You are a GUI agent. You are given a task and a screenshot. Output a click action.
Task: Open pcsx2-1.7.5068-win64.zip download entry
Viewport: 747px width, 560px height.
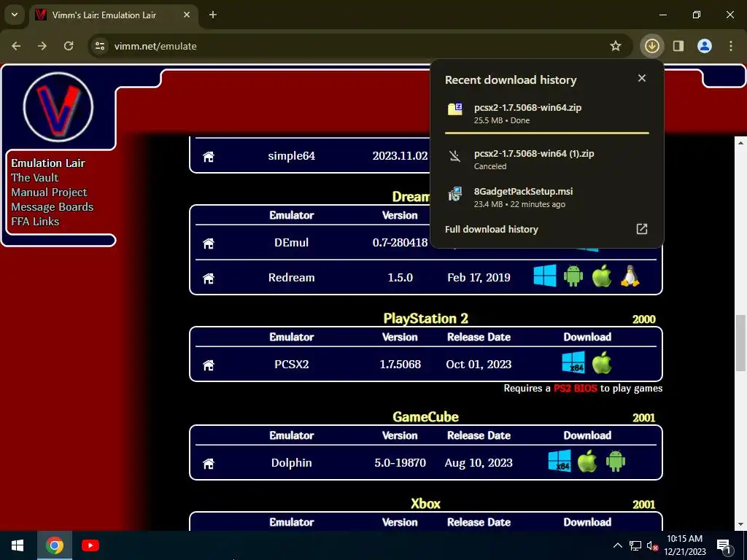547,113
